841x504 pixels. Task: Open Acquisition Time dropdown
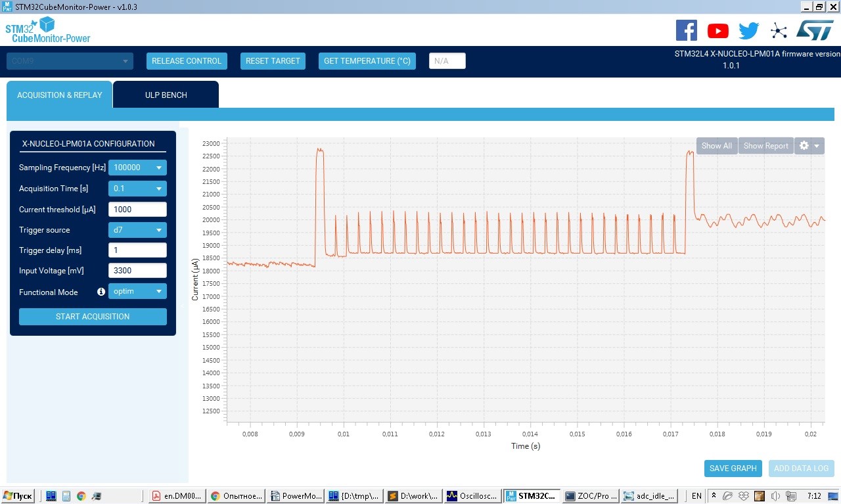137,189
